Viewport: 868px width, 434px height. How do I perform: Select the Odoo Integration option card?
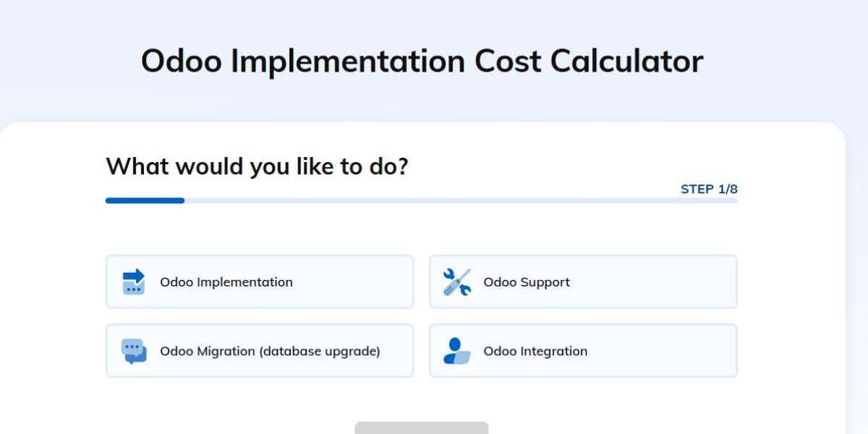pos(583,351)
